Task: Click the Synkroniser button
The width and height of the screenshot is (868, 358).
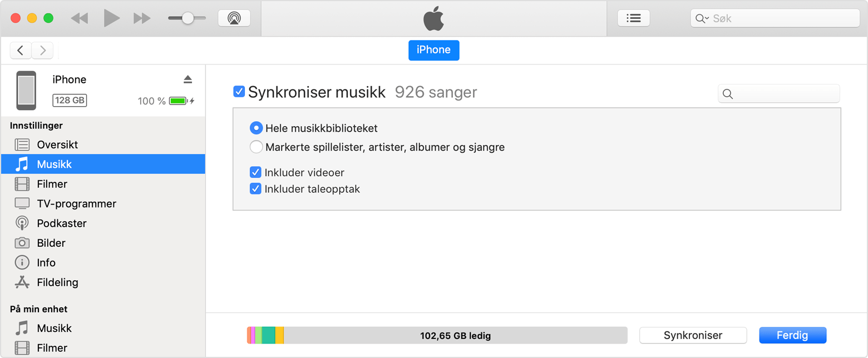Action: pyautogui.click(x=693, y=335)
